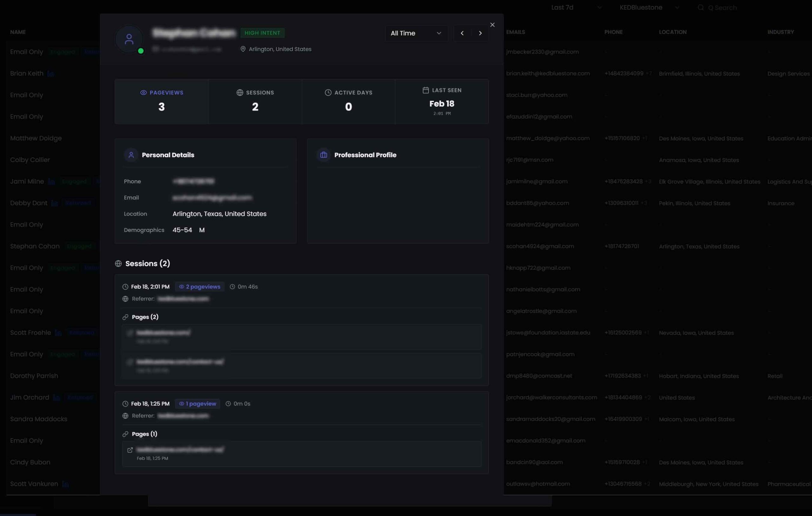The image size is (812, 516).
Task: Click the clock icon beside ACTIVE DAYS
Action: pos(328,92)
